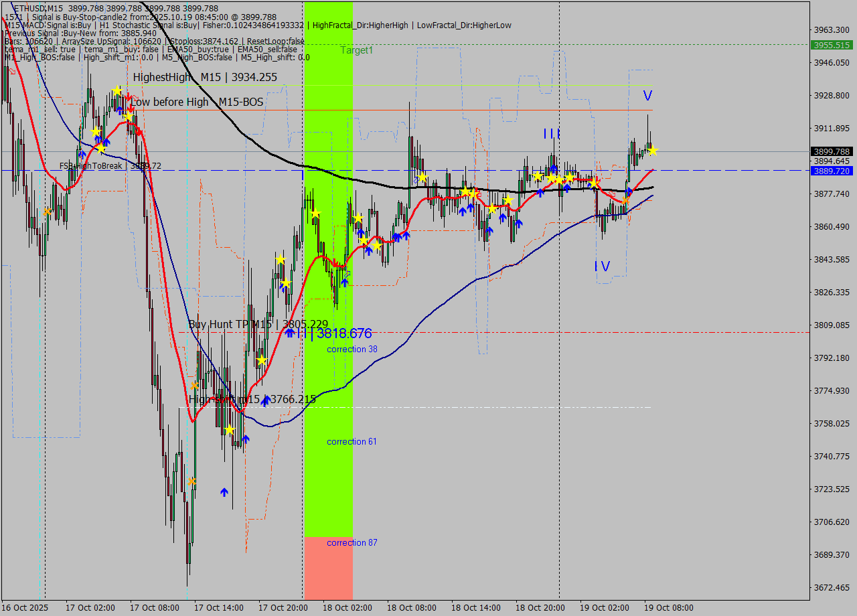Viewport: 857px width, 616px height.
Task: Click the orange cross marker near the chart's lowest low
Action: click(192, 481)
